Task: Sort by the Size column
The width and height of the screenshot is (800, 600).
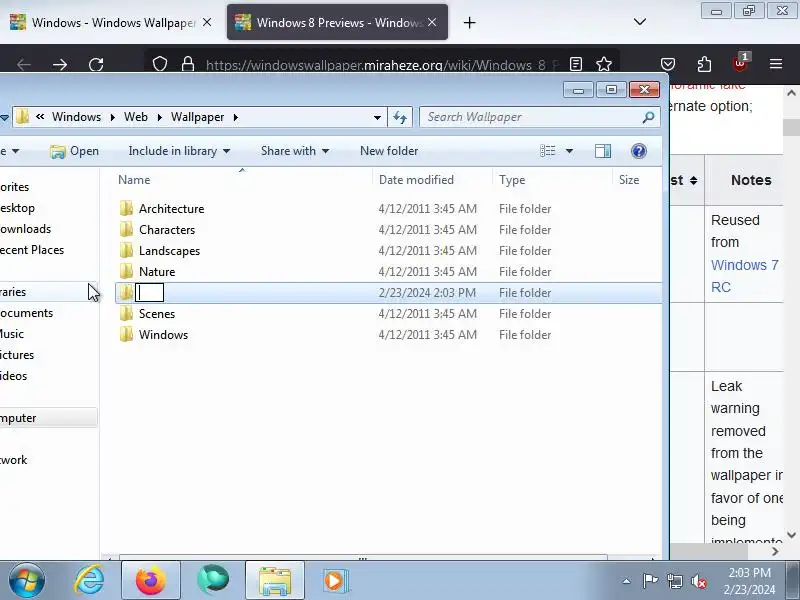Action: point(629,180)
